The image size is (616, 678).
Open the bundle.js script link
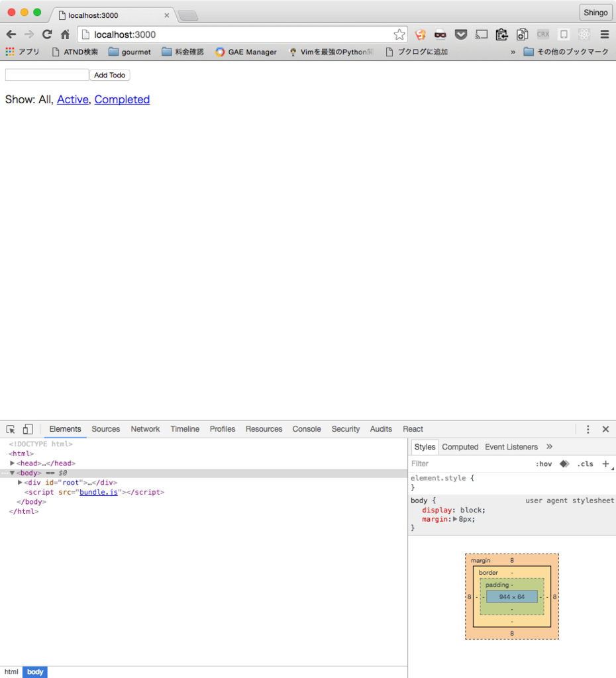[99, 492]
